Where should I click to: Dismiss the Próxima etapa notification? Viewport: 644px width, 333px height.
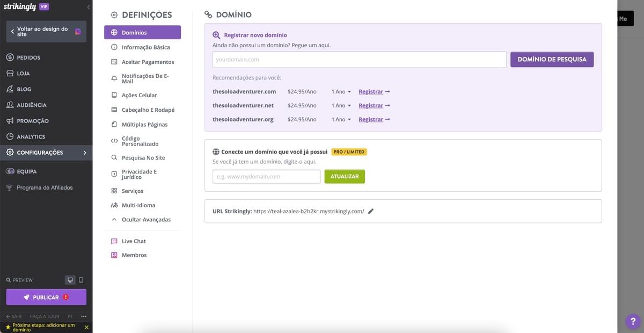[86, 327]
